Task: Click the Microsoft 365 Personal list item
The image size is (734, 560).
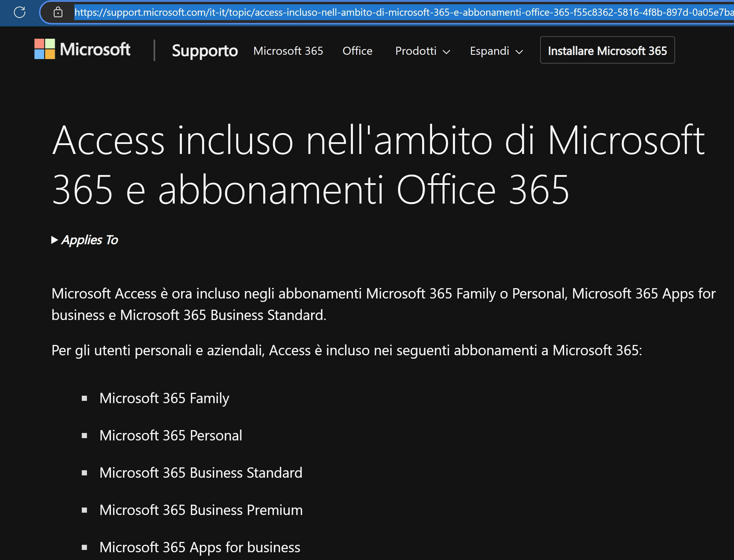Action: pos(170,436)
